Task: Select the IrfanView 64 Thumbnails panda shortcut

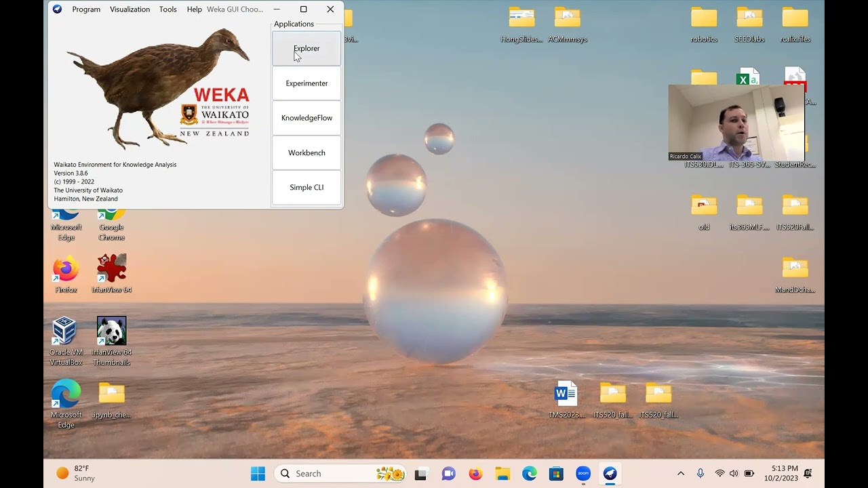Action: [x=112, y=342]
